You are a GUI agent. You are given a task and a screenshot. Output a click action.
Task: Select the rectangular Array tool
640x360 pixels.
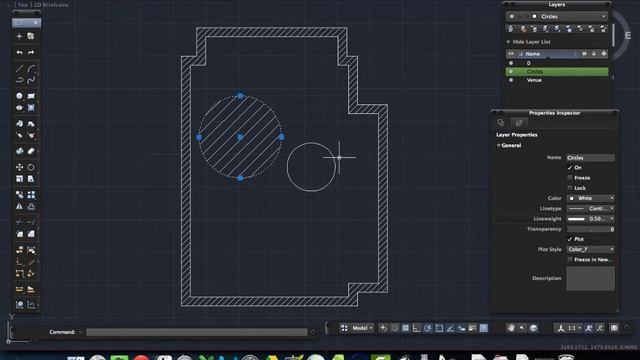[31, 195]
